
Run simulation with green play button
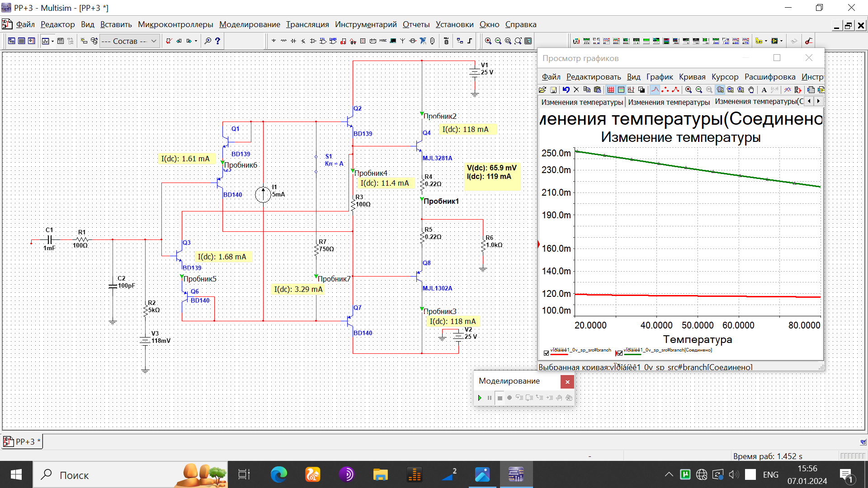tap(480, 398)
